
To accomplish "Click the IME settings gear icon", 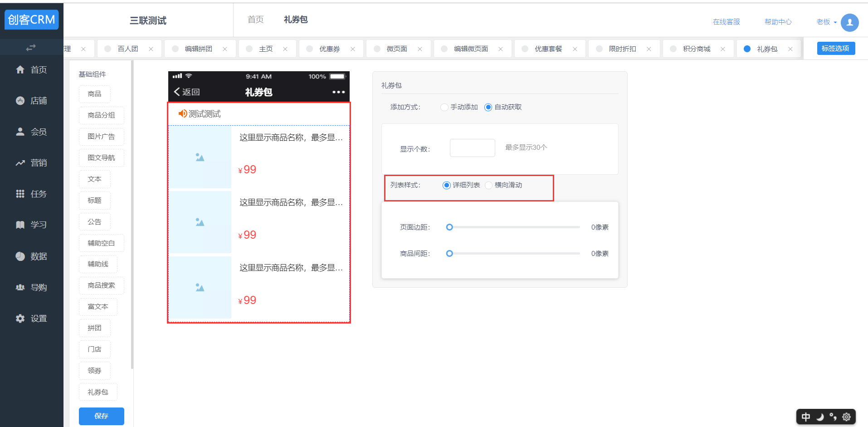I will (x=846, y=417).
